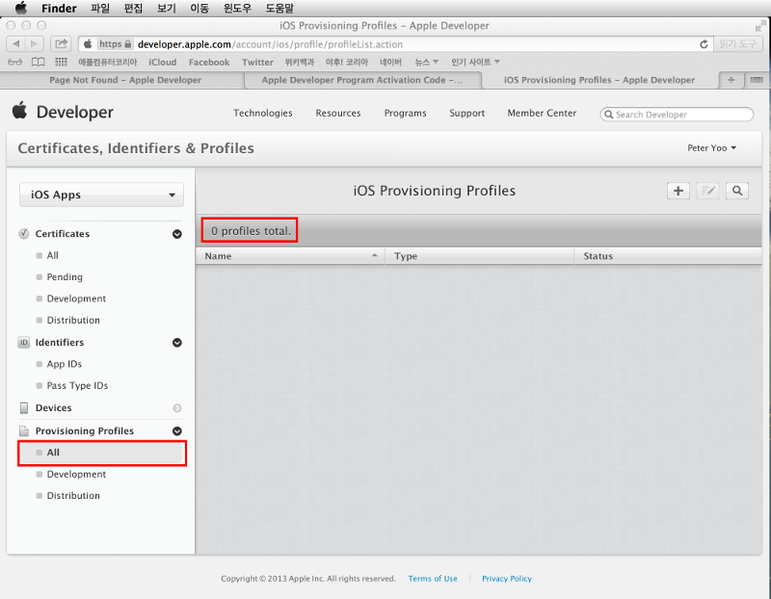This screenshot has height=599, width=771.
Task: Click the magnifier icon to search profiles
Action: (x=737, y=190)
